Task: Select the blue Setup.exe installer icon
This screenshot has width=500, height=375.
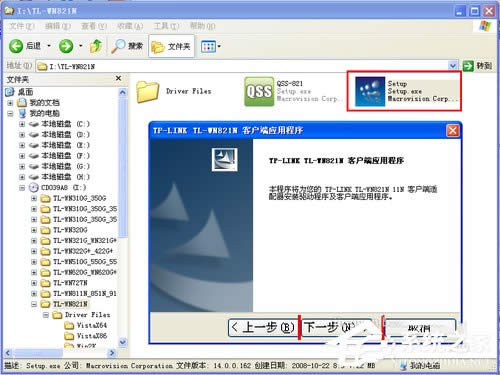Action: point(370,92)
